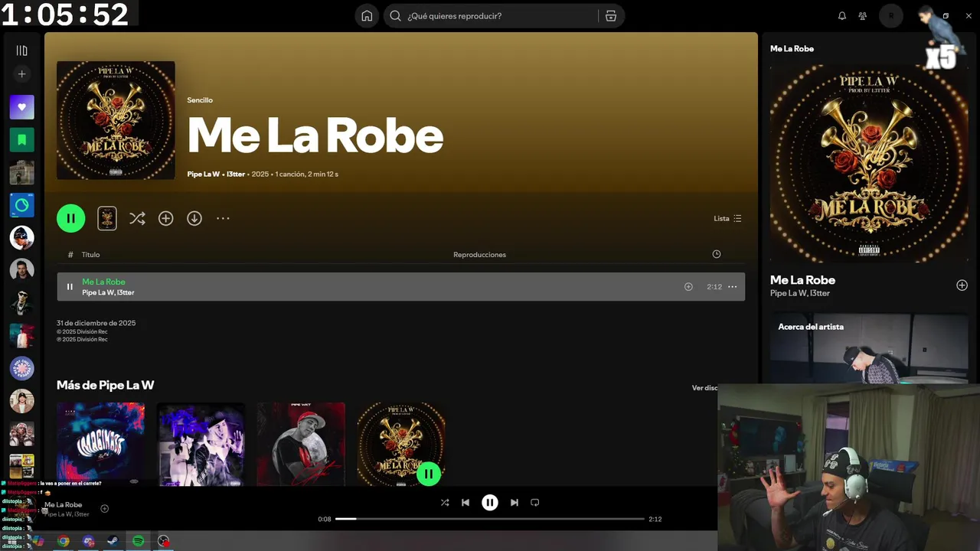Screen dimensions: 980x551
Task: Open 'Pipe La W, l3tter' in Now Playing panel
Action: 800,293
